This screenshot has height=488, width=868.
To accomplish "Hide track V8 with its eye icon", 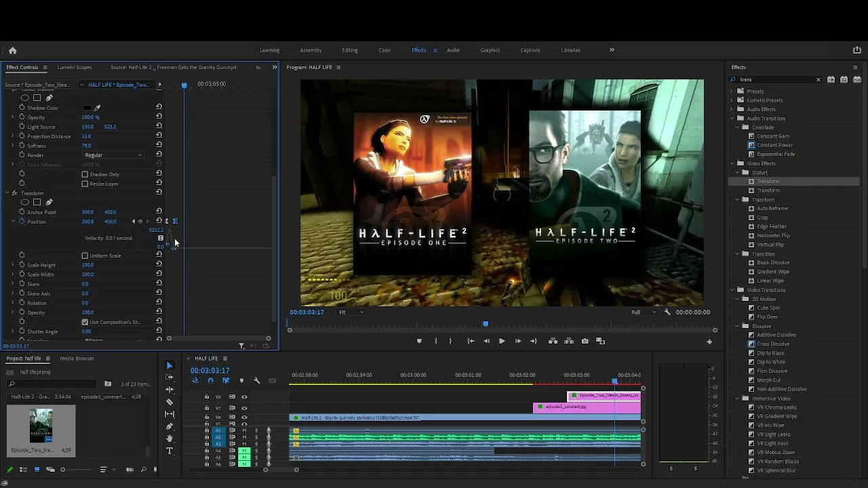I will coord(244,397).
